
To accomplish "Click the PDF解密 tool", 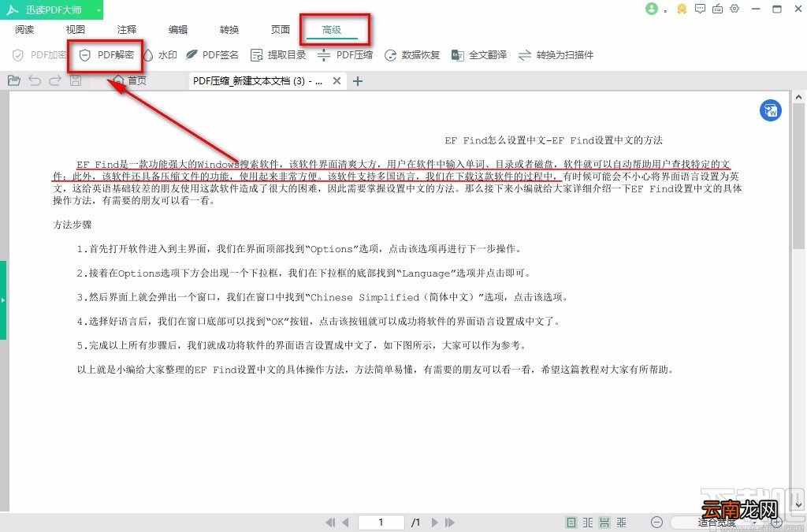I will coord(106,54).
